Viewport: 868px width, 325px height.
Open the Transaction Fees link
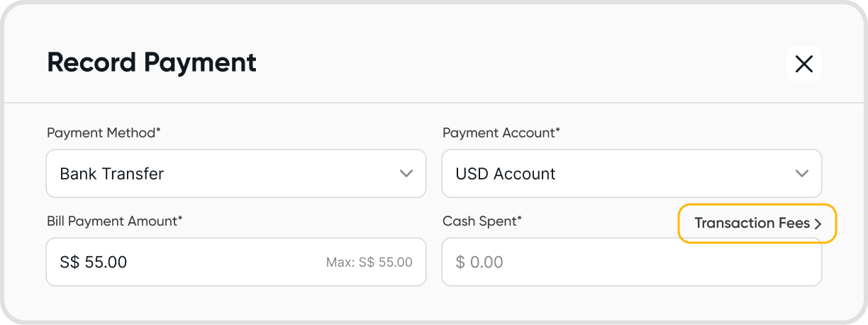(x=752, y=224)
